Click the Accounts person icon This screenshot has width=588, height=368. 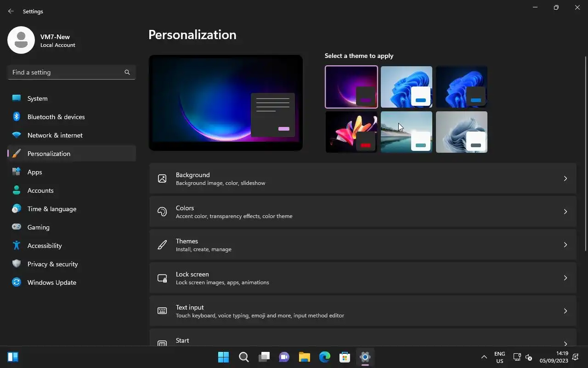17,190
